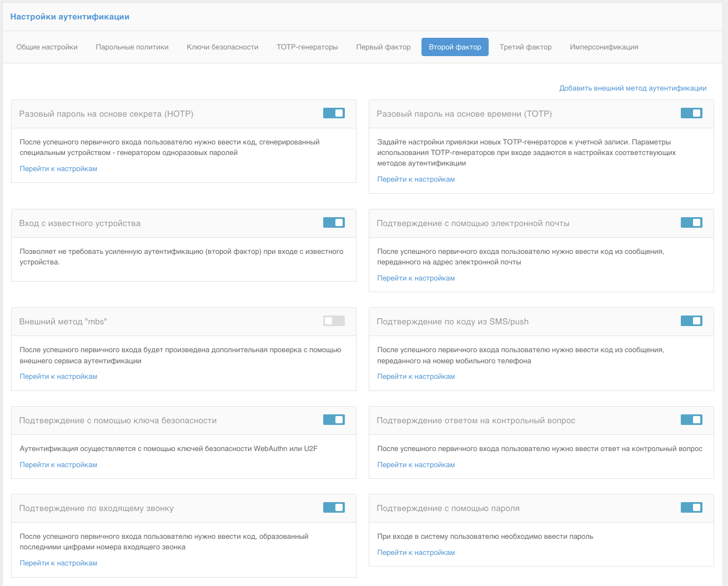The width and height of the screenshot is (728, 586).
Task: Turn off known device login toggle
Action: pos(334,223)
